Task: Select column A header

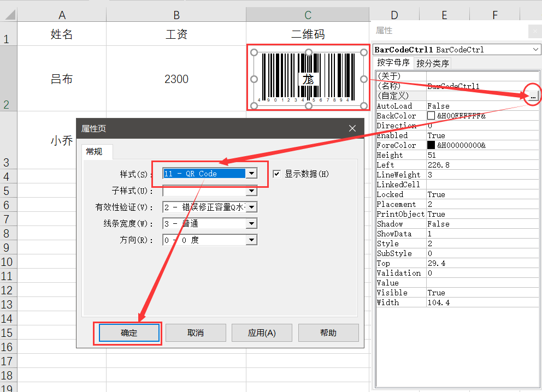Action: (x=62, y=15)
